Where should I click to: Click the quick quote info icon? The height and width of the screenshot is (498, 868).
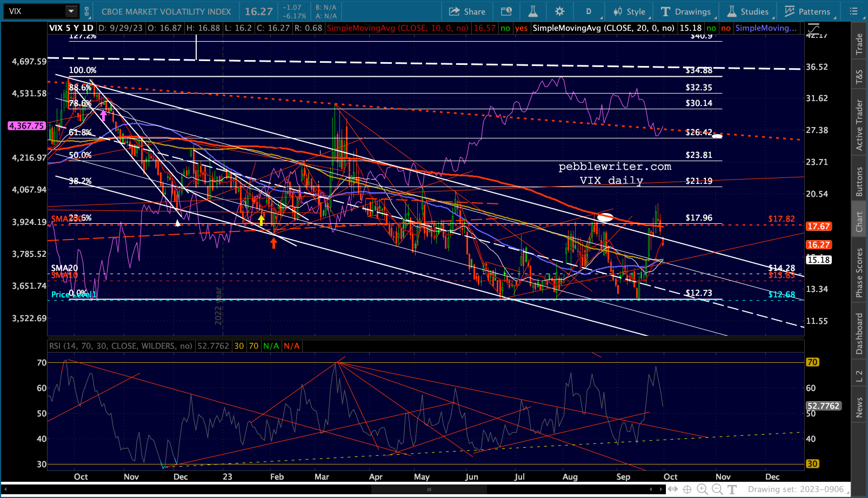click(506, 11)
